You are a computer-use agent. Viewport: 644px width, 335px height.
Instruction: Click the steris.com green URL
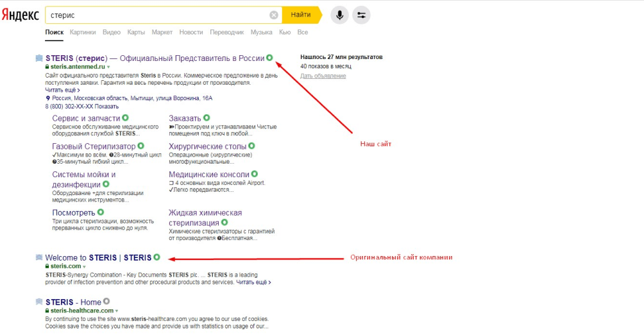pos(65,266)
